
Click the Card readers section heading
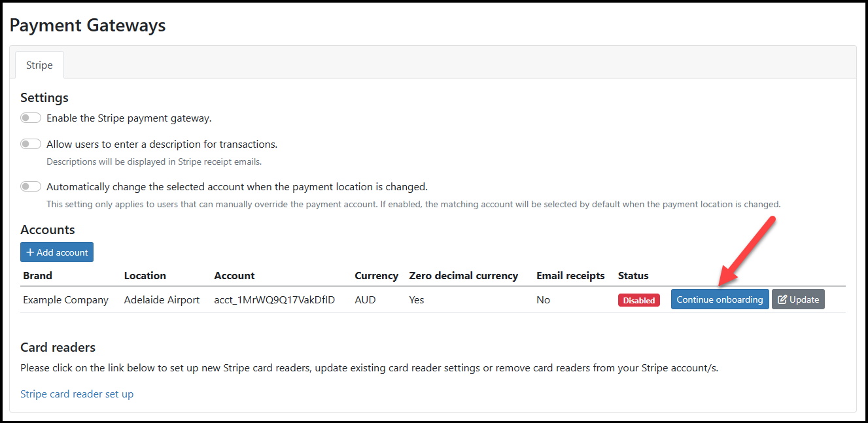[58, 347]
